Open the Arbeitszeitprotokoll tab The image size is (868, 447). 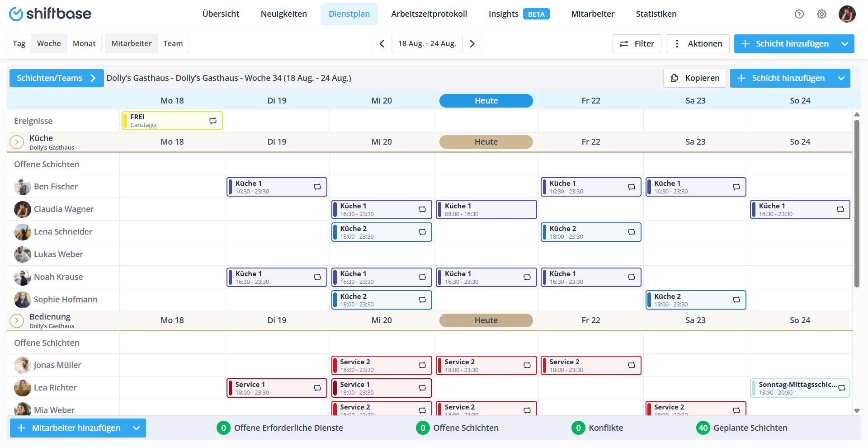click(429, 14)
